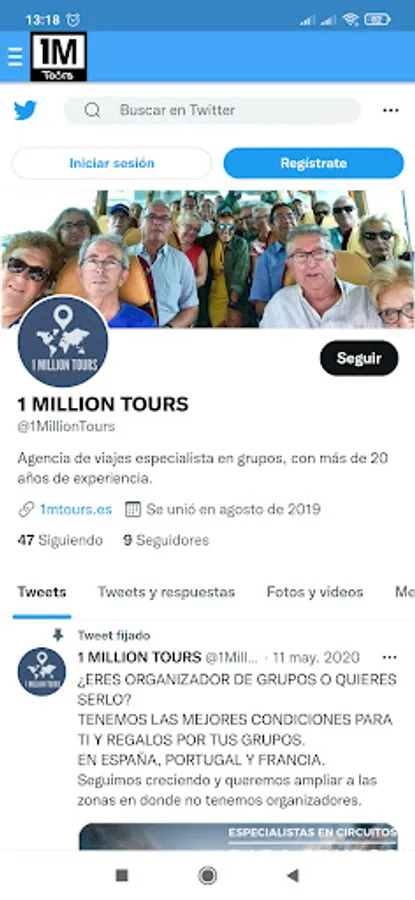Tap the Android back navigation button
The width and height of the screenshot is (415, 900).
[293, 875]
